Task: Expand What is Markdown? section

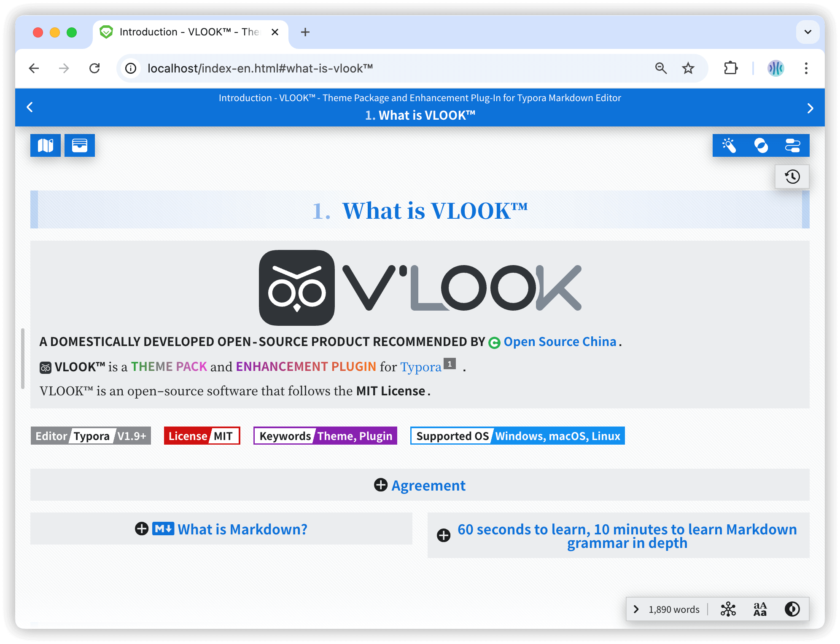Action: pyautogui.click(x=221, y=529)
